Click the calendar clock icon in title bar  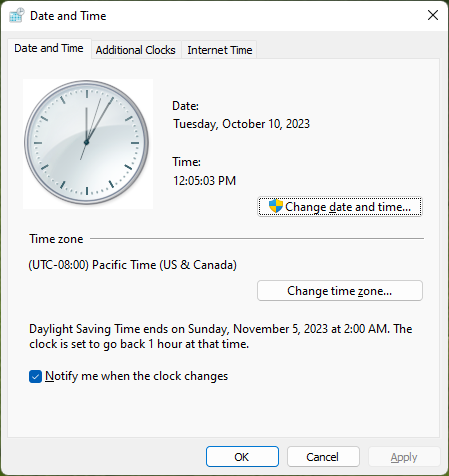tap(17, 15)
